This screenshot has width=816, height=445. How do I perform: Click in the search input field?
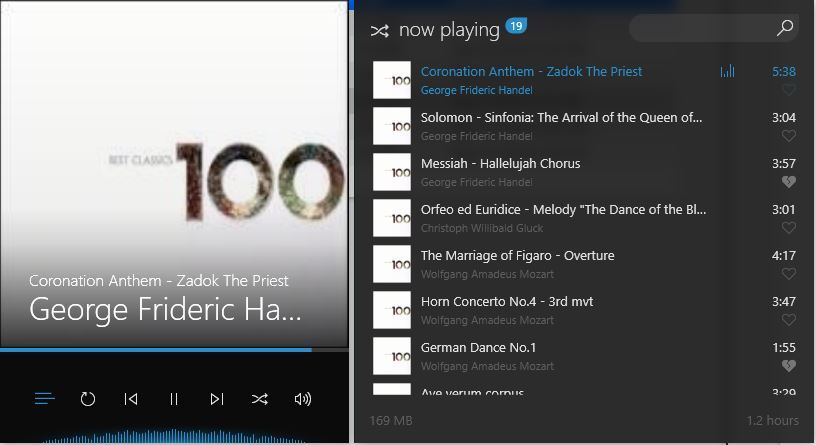703,28
